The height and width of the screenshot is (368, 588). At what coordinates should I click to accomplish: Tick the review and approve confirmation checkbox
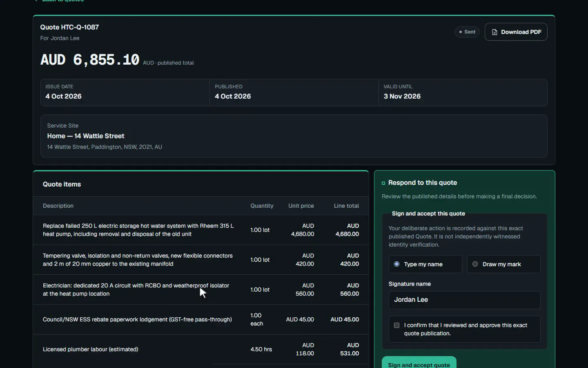pos(396,325)
